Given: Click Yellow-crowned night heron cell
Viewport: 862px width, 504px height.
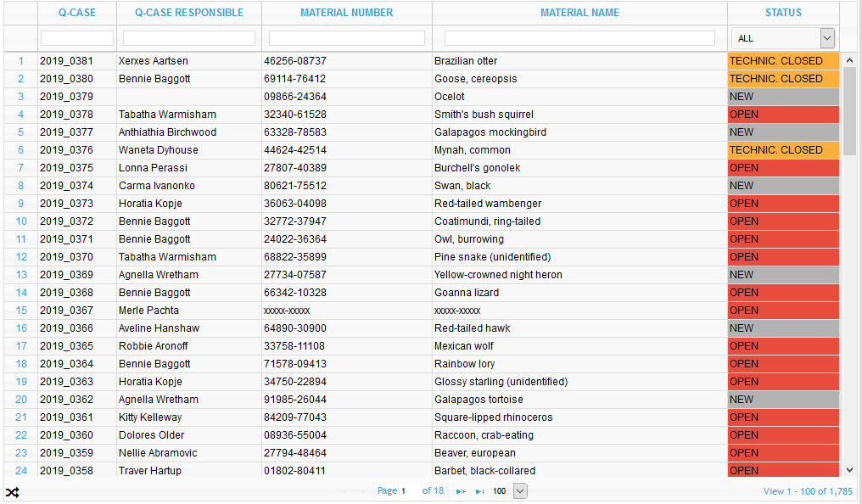Looking at the screenshot, I should tap(580, 275).
